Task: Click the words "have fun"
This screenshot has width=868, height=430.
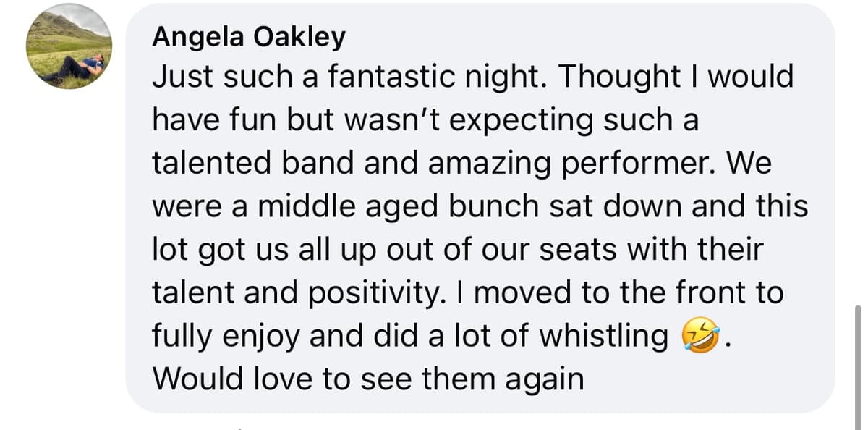Action: point(214,120)
